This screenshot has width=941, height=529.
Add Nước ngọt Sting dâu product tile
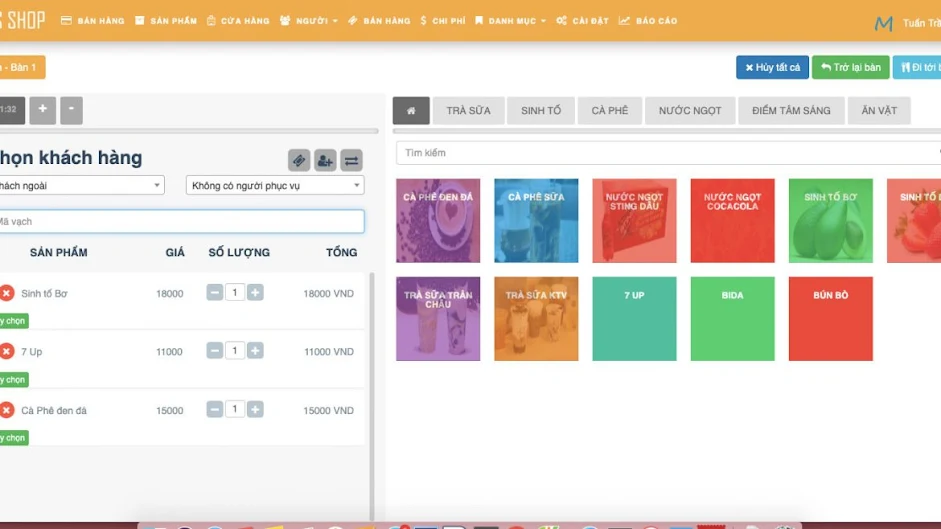coord(634,220)
